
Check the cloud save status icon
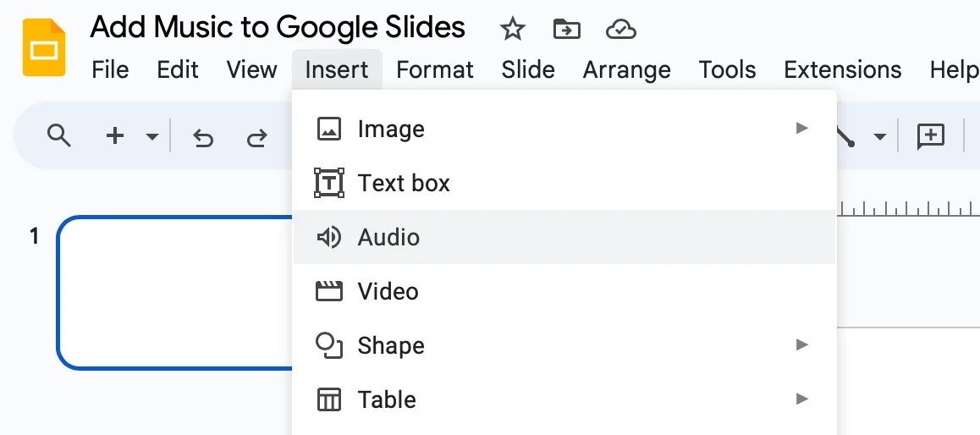click(621, 30)
